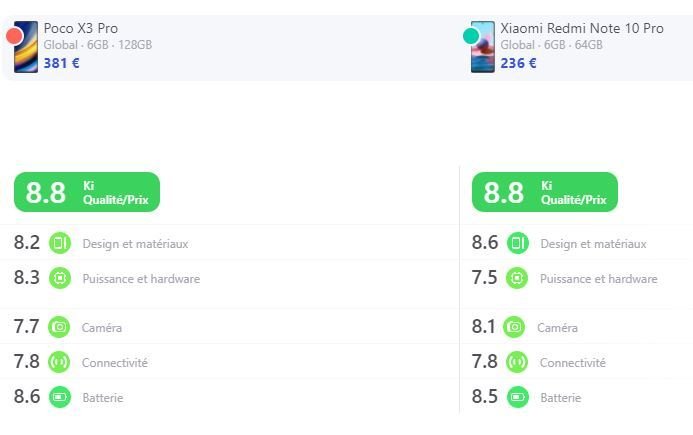The height and width of the screenshot is (435, 693).
Task: Click Poco X3 Pro design and materials icon
Action: (60, 243)
